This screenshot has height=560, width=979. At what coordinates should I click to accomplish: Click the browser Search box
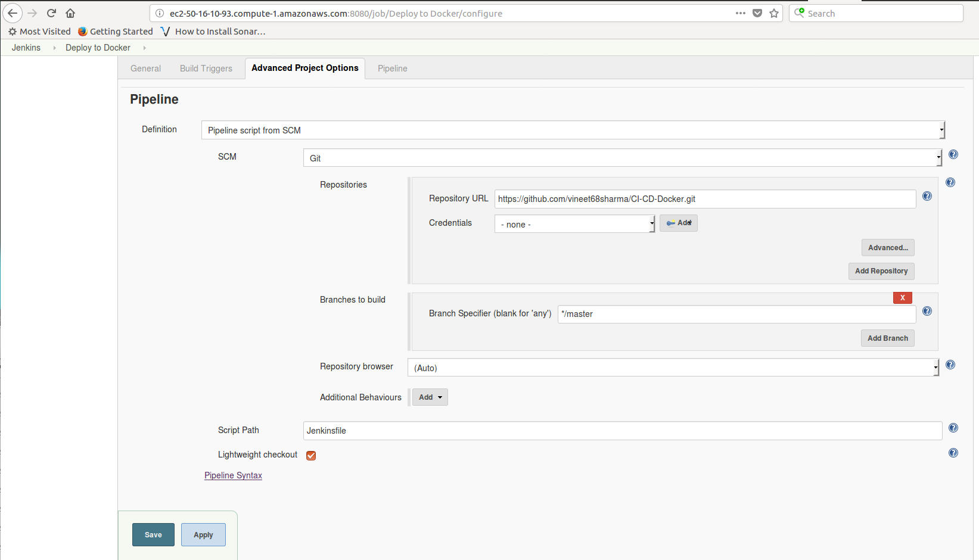(x=876, y=13)
